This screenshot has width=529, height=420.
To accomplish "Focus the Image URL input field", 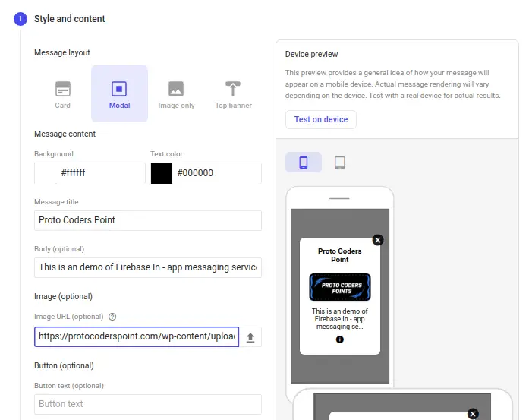I will [x=137, y=336].
